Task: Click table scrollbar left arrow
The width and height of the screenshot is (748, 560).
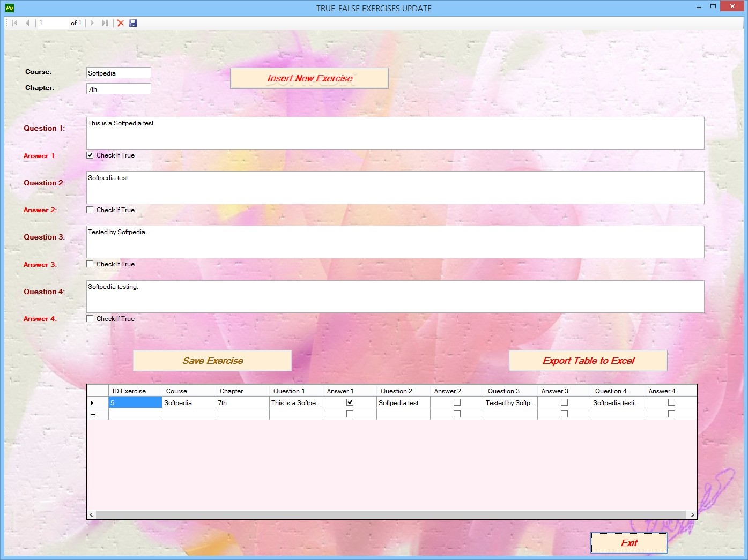Action: [91, 514]
